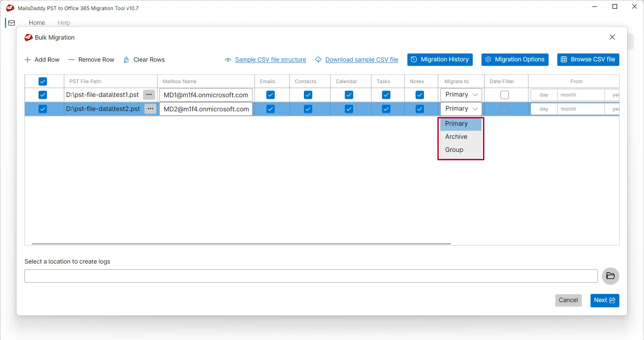The width and height of the screenshot is (644, 340).
Task: Click the folder browse icon for logs
Action: [x=610, y=276]
